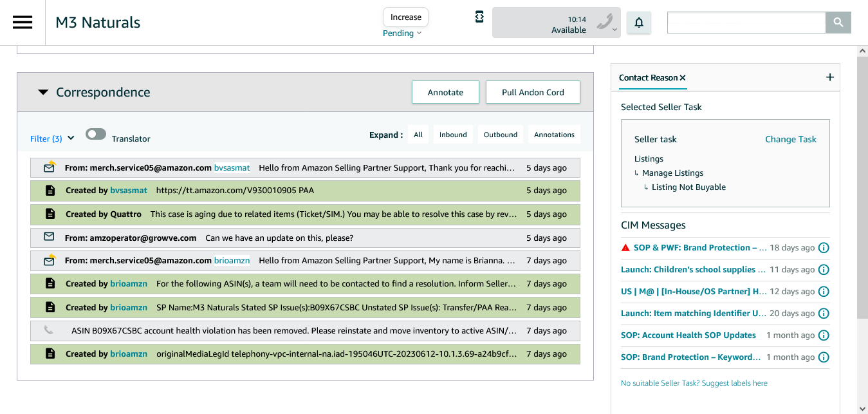Viewport: 868px width, 414px height.
Task: Click the Pull Andon Cord button
Action: 533,92
